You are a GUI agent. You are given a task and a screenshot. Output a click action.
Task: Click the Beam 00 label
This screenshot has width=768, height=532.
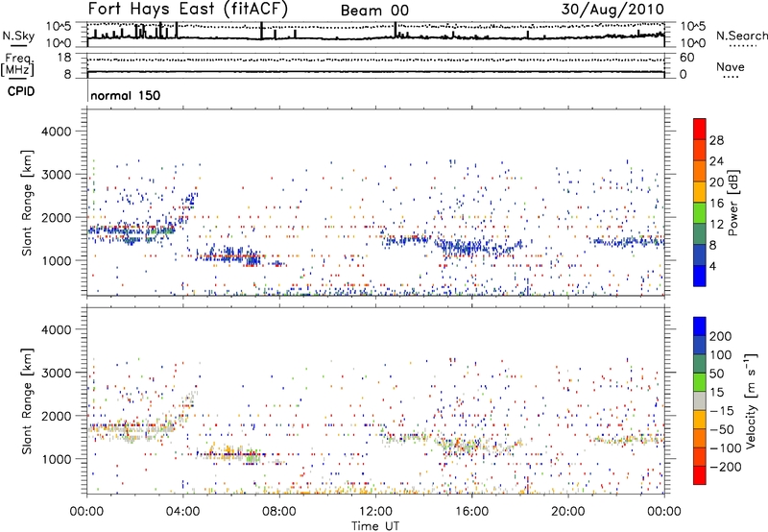(374, 11)
